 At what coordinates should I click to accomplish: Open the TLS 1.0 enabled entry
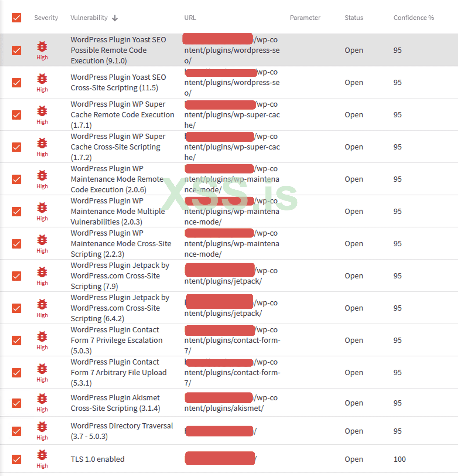[98, 459]
